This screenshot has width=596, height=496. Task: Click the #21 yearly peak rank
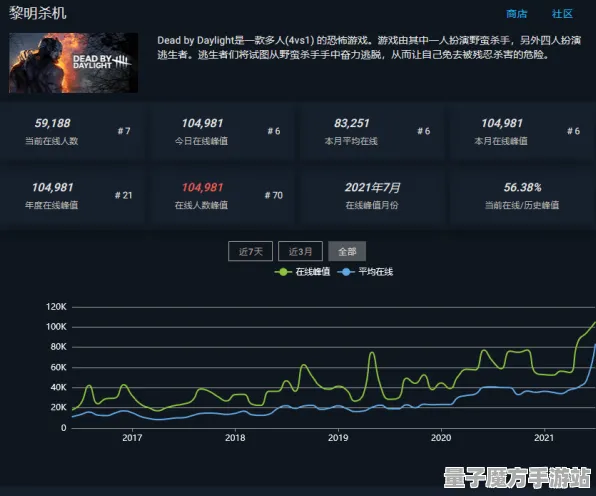click(124, 195)
